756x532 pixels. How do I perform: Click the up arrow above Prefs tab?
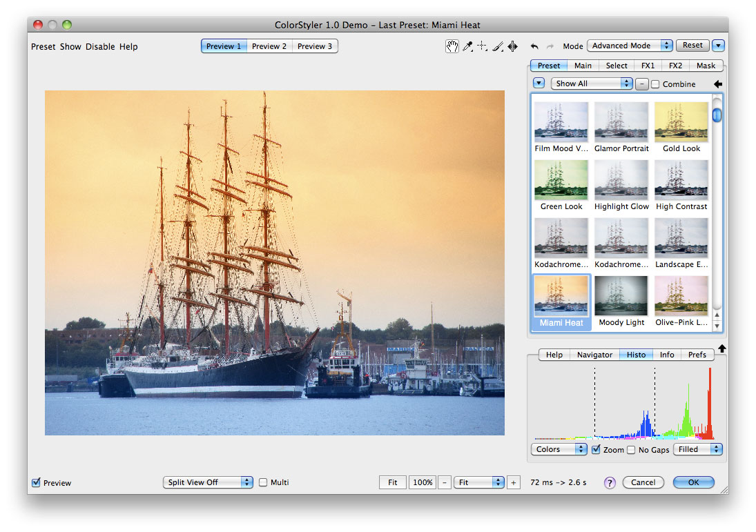coord(721,348)
